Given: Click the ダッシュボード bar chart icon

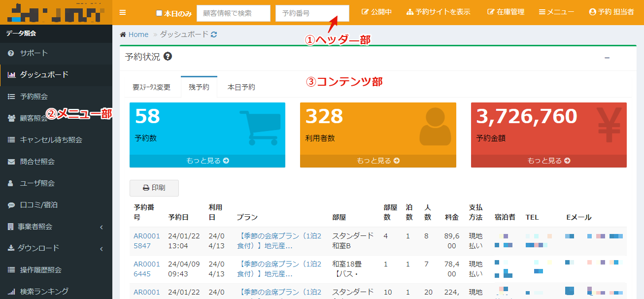Looking at the screenshot, I should [x=11, y=75].
